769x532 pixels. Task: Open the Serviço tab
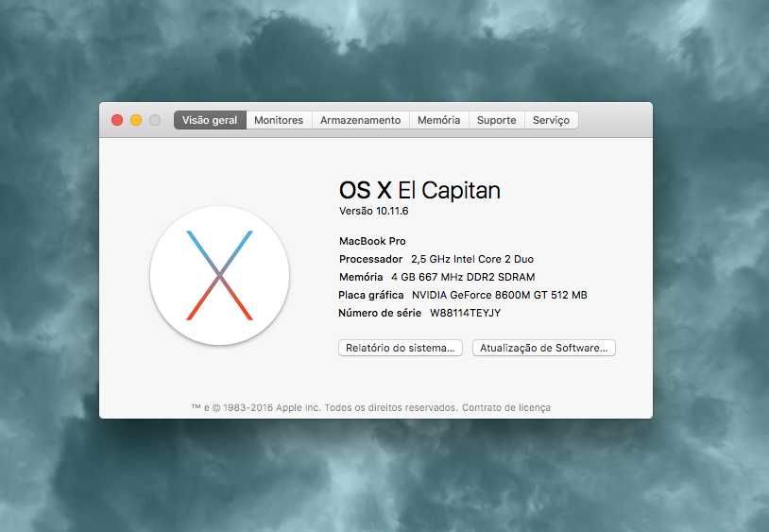[552, 120]
